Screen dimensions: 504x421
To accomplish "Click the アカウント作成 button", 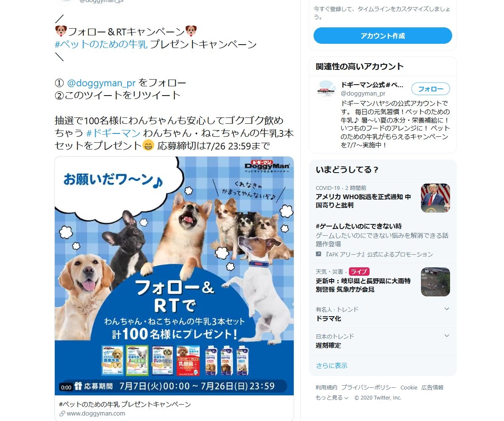I will (383, 36).
